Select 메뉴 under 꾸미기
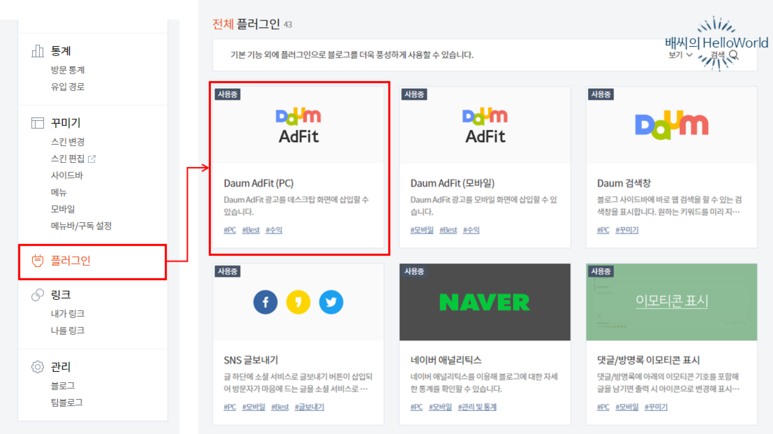 (59, 192)
